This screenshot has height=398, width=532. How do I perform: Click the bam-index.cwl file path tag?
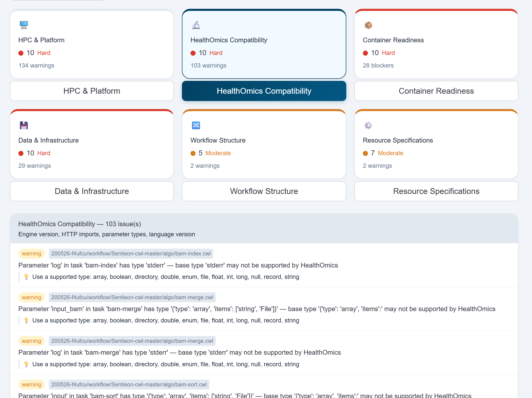coord(131,254)
